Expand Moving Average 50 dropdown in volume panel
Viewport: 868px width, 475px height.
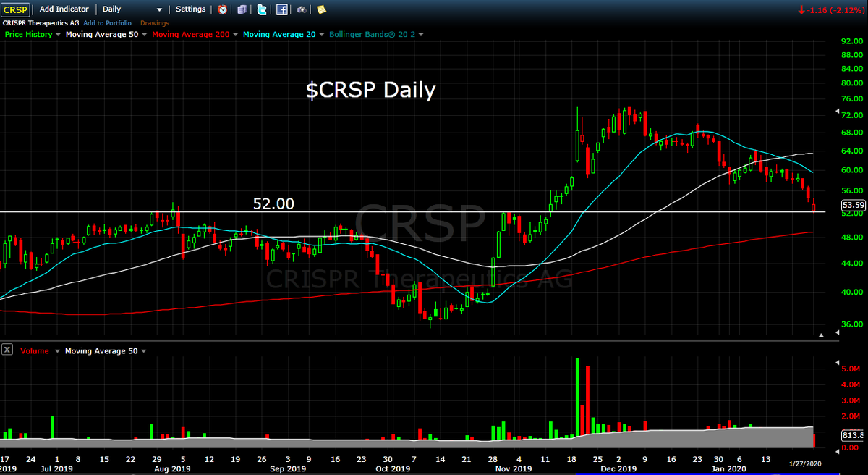pyautogui.click(x=144, y=351)
